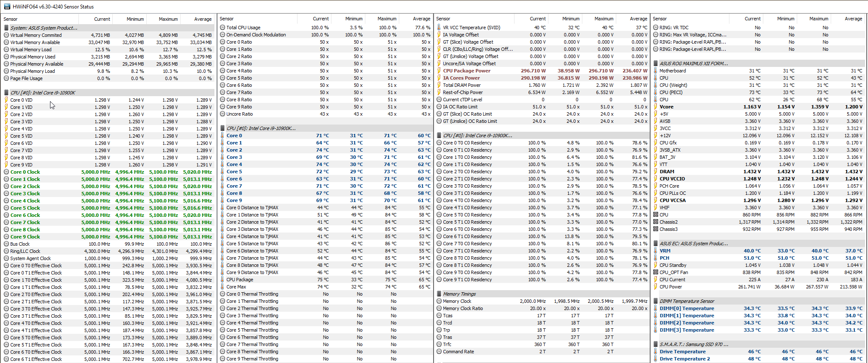This screenshot has width=868, height=363.
Task: Select the CPU Package Power sensor label
Action: coord(466,71)
